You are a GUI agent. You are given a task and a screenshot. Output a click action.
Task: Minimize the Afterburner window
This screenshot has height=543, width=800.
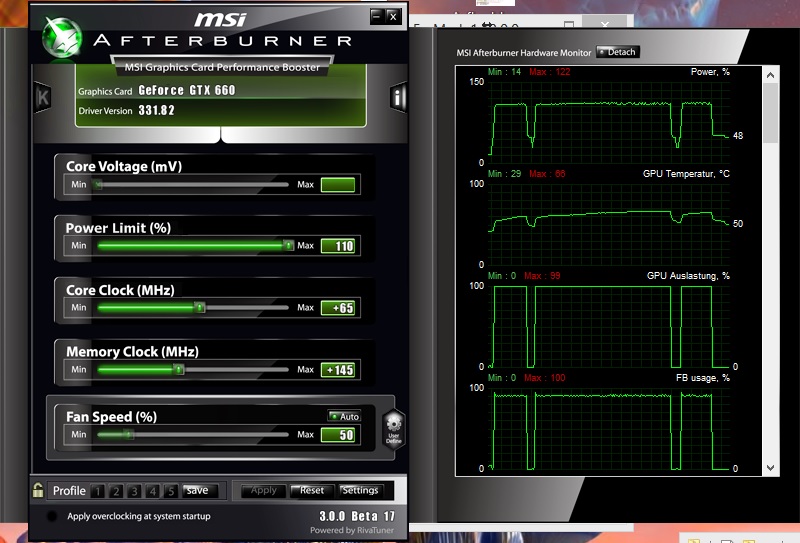(x=377, y=16)
